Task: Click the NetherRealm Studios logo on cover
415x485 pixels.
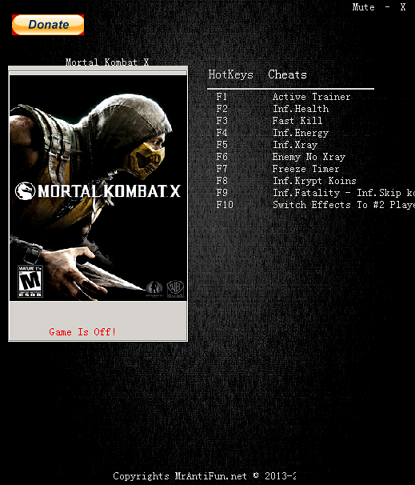Action: click(x=154, y=289)
